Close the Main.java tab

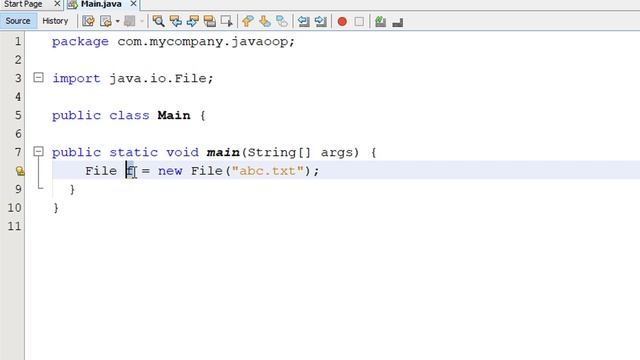pyautogui.click(x=133, y=4)
